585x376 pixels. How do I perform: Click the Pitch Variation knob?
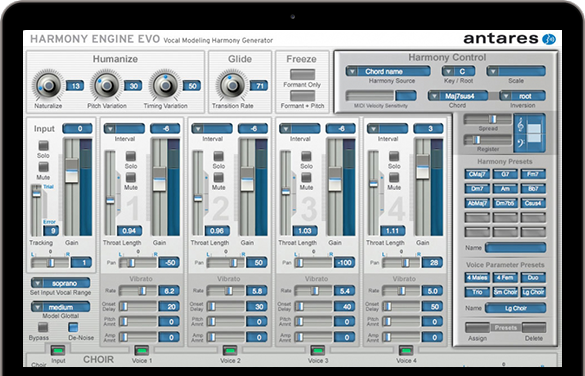(107, 85)
